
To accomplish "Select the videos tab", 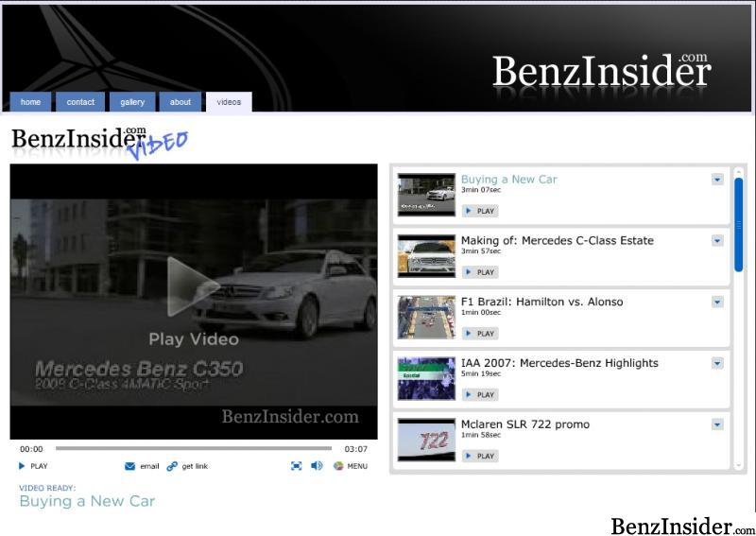I will coord(229,102).
